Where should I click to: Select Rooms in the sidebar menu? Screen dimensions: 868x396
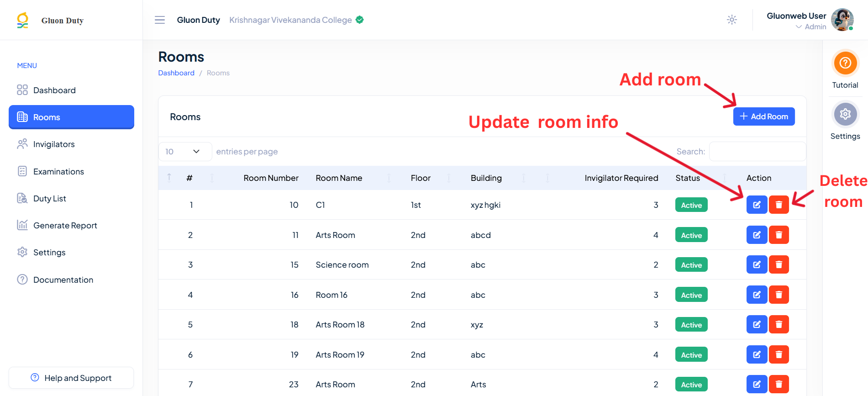point(71,117)
